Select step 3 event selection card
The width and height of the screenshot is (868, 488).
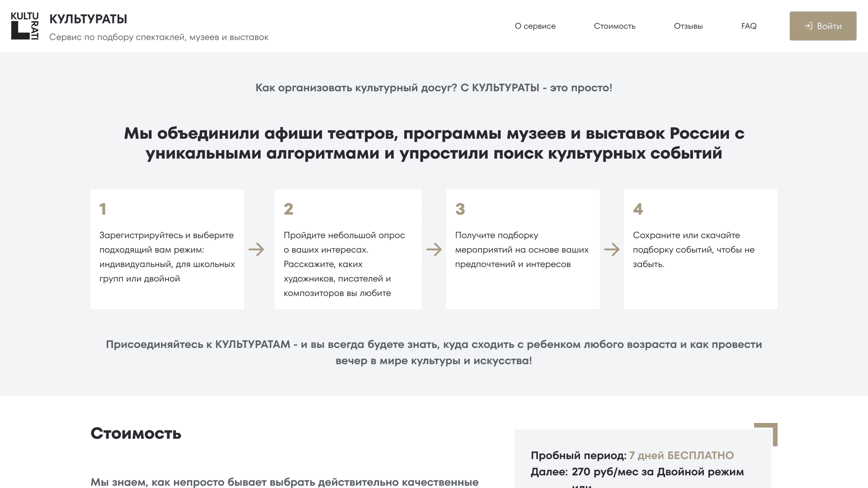[x=523, y=249]
